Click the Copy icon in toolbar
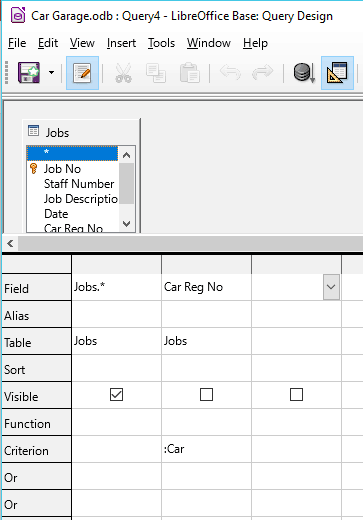 [156, 73]
